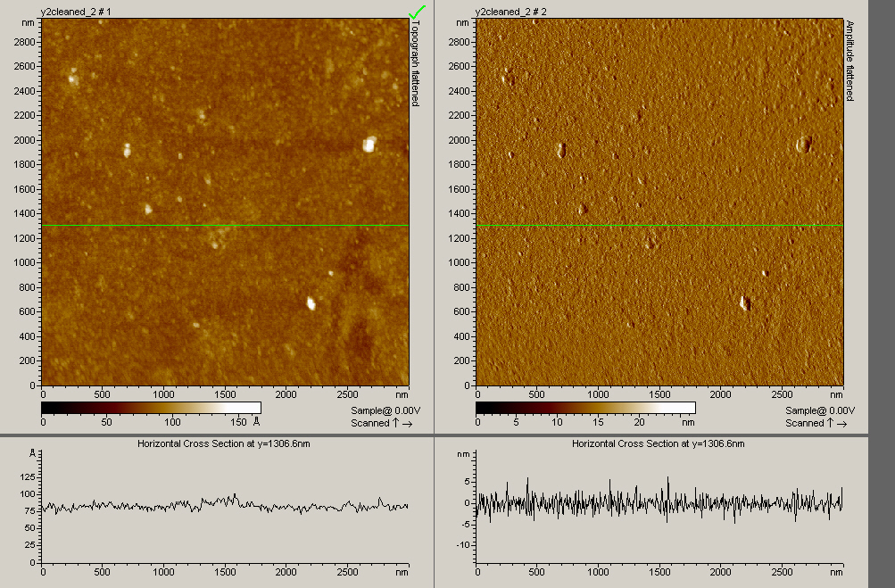Click the topograph AFM scan image
895x588 pixels.
pos(225,134)
